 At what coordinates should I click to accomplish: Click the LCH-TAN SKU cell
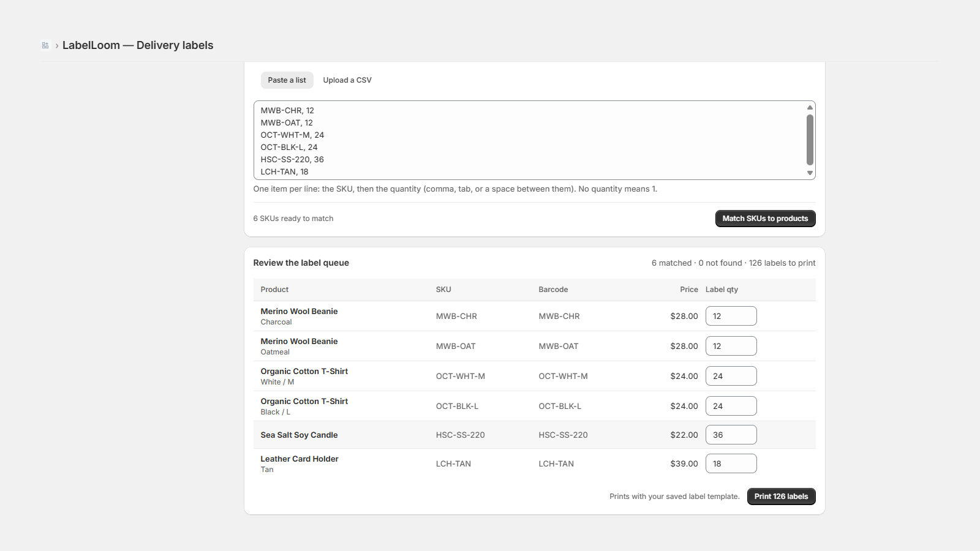click(x=453, y=463)
